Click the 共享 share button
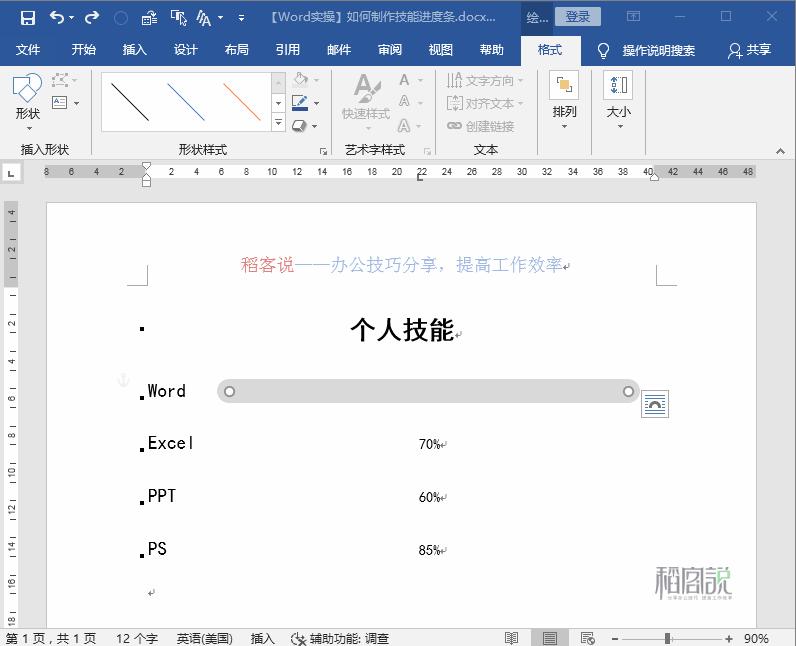This screenshot has height=646, width=796. [x=749, y=50]
